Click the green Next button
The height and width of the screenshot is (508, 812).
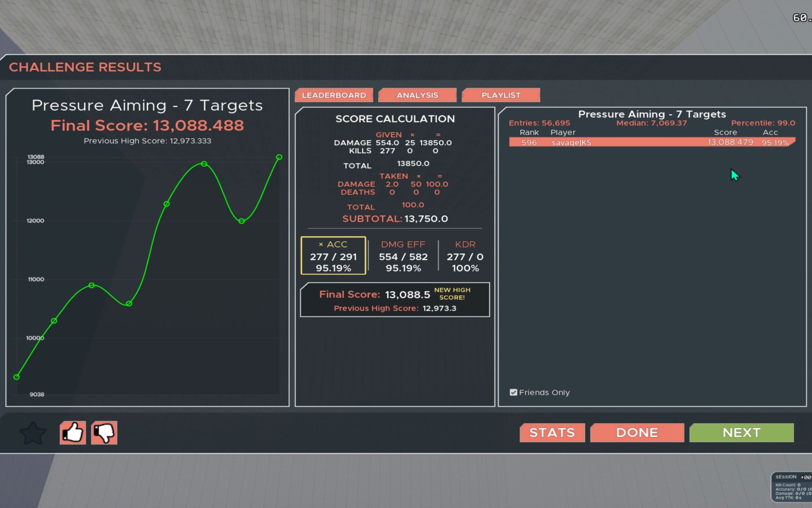tap(742, 433)
